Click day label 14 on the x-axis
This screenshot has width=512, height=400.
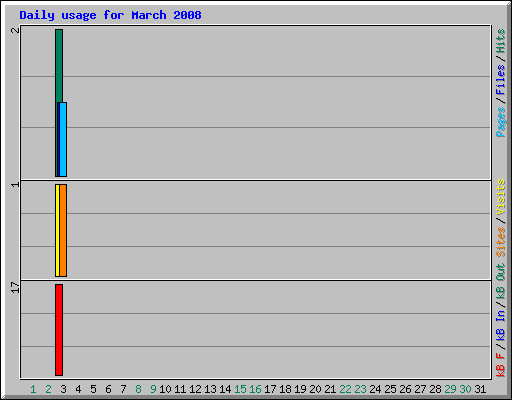click(225, 389)
